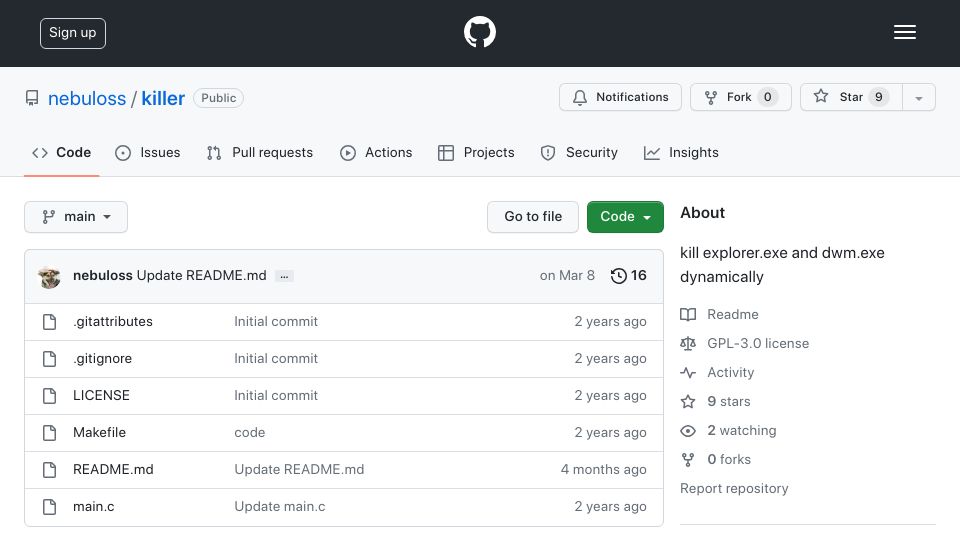Click the fork icon next to 0 forks
Viewport: 960px width, 540px height.
coord(688,460)
